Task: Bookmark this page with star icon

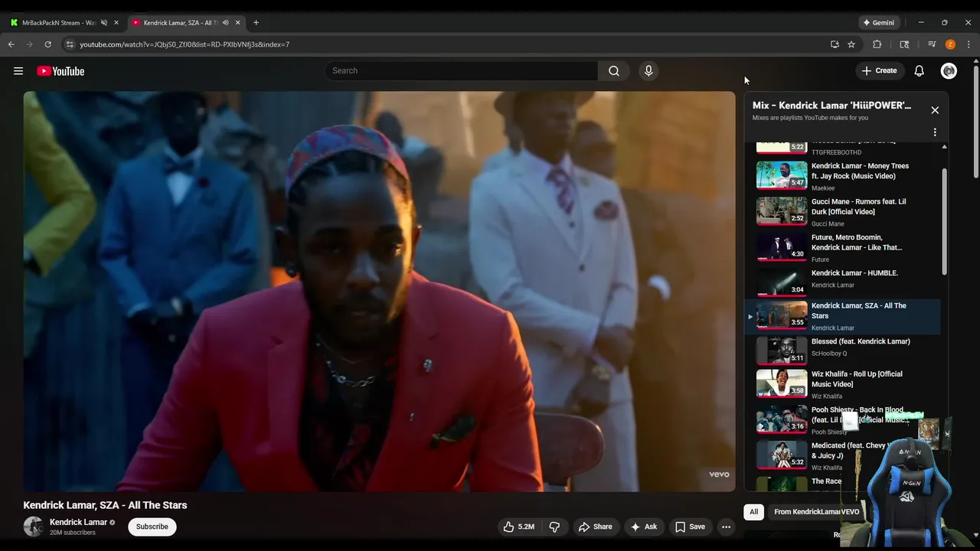Action: click(x=851, y=44)
